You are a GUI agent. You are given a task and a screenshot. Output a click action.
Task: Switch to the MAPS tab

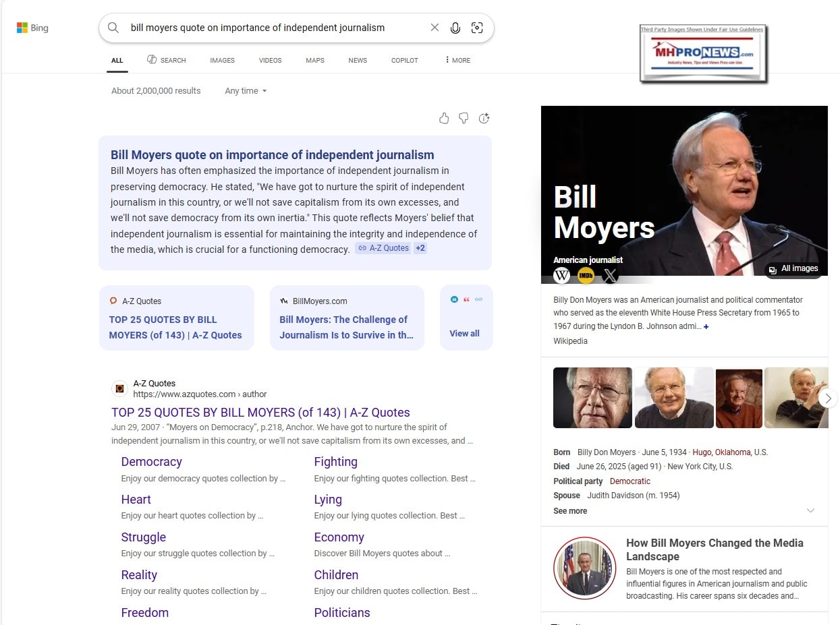[x=315, y=61]
